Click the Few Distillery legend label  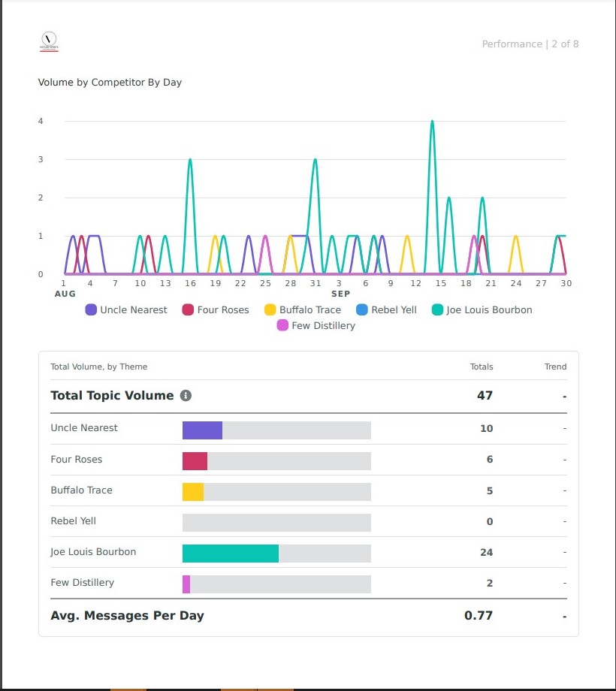(324, 326)
